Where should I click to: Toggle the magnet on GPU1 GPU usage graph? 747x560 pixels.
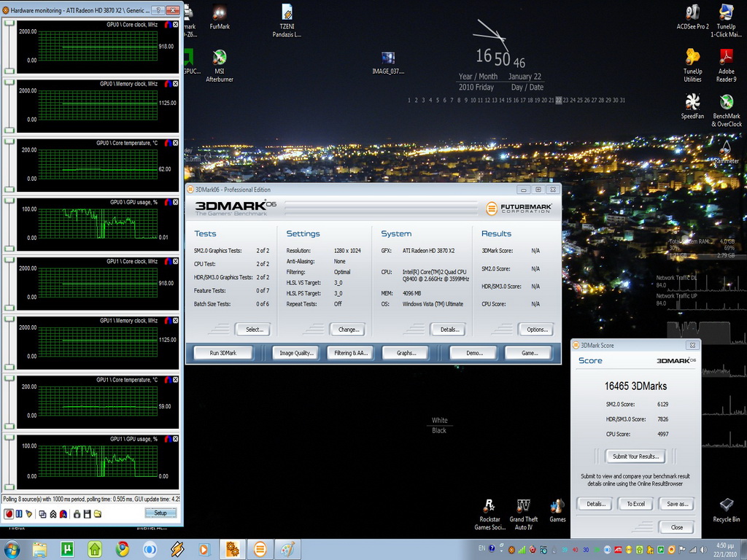tap(169, 439)
